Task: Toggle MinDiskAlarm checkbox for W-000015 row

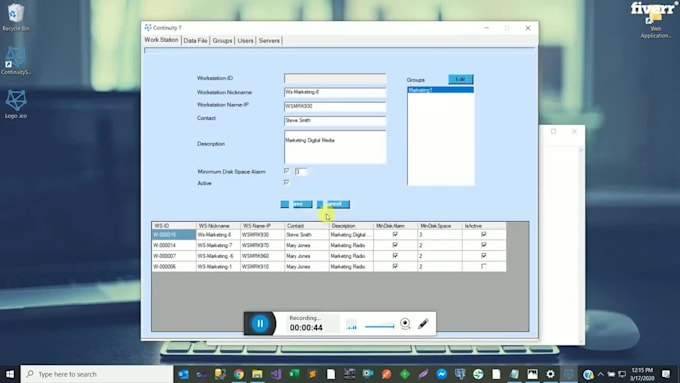Action: [395, 234]
